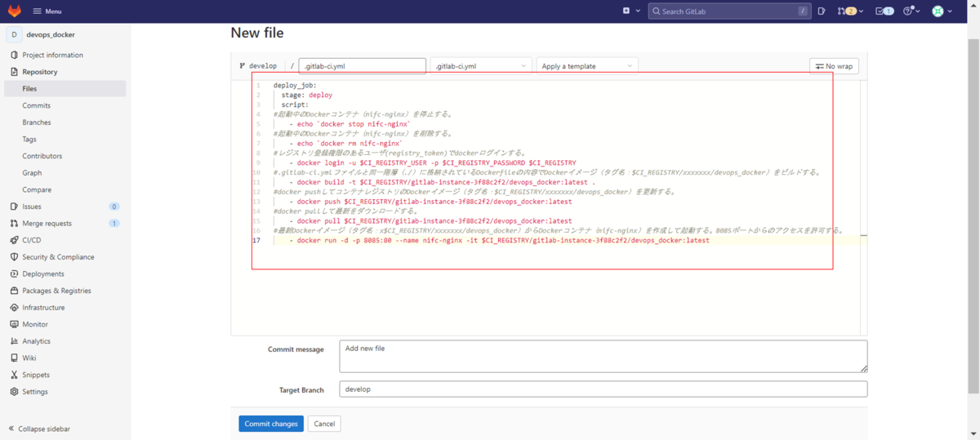The height and width of the screenshot is (440, 980).
Task: Toggle the No wrap button
Action: pyautogui.click(x=834, y=66)
